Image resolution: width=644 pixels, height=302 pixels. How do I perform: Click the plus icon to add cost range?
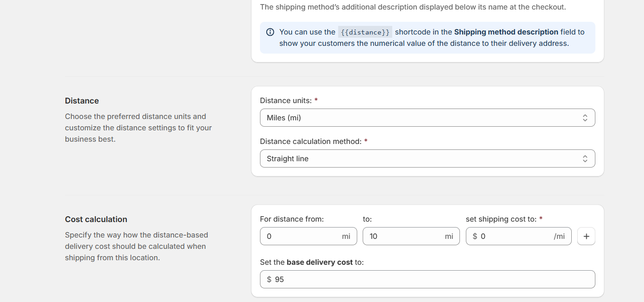586,236
